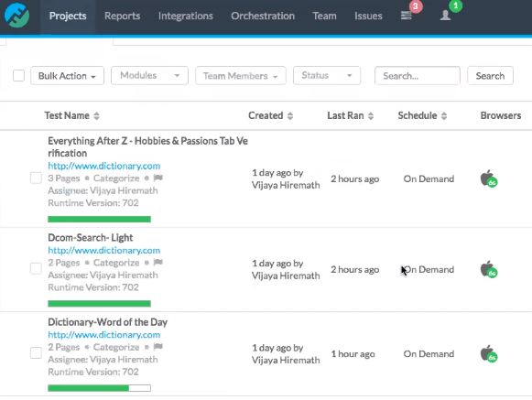Check the Dcom-Search- Light test checkbox
Screen dimensions: 532x400
coord(36,268)
